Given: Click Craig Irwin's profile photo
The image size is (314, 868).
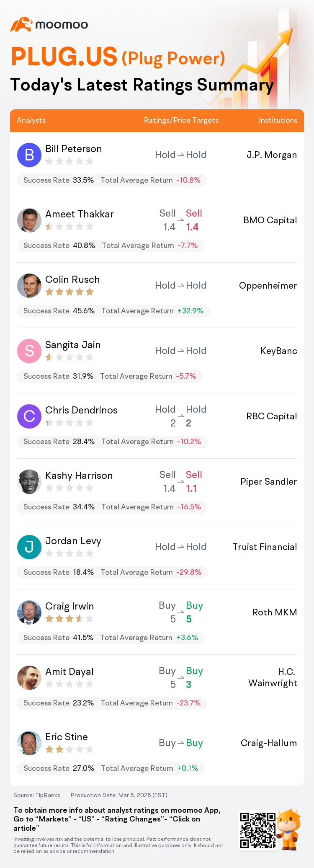Looking at the screenshot, I should (29, 612).
